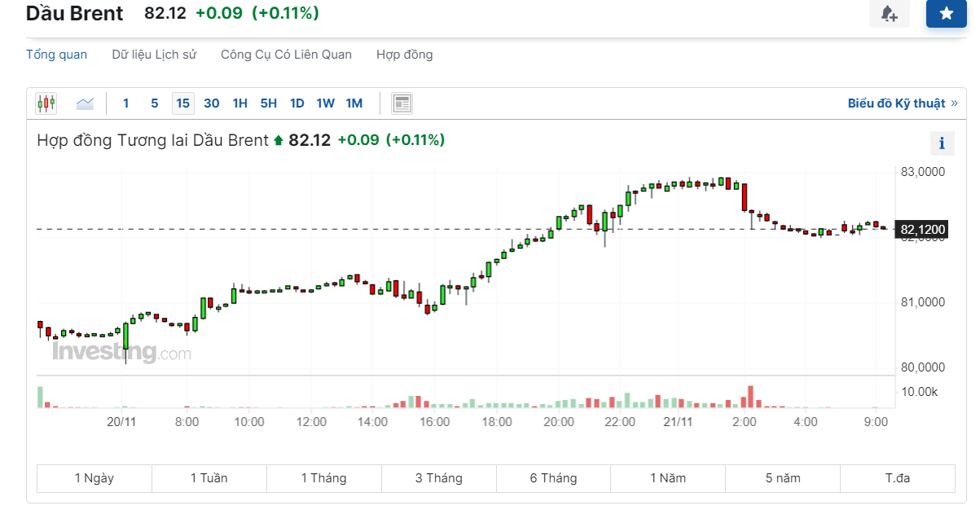Viewport: 980px width, 510px height.
Task: Click the alert bell plus icon
Action: pos(889,14)
